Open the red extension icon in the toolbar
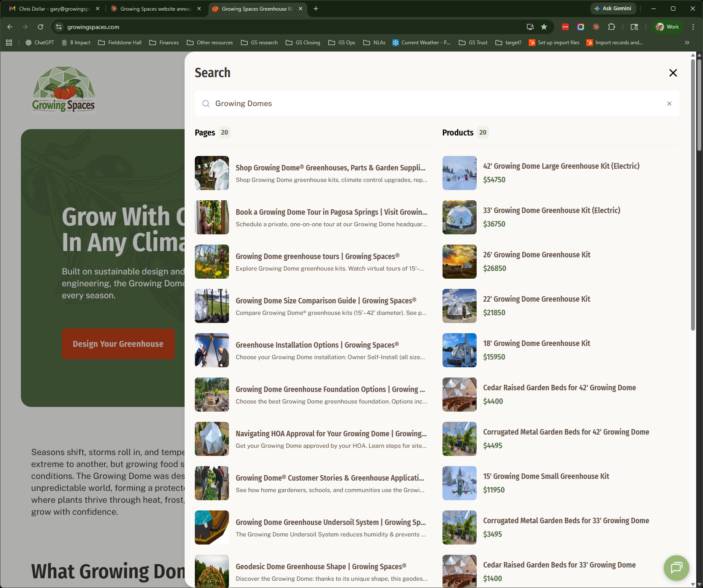Image resolution: width=703 pixels, height=588 pixels. 565,27
